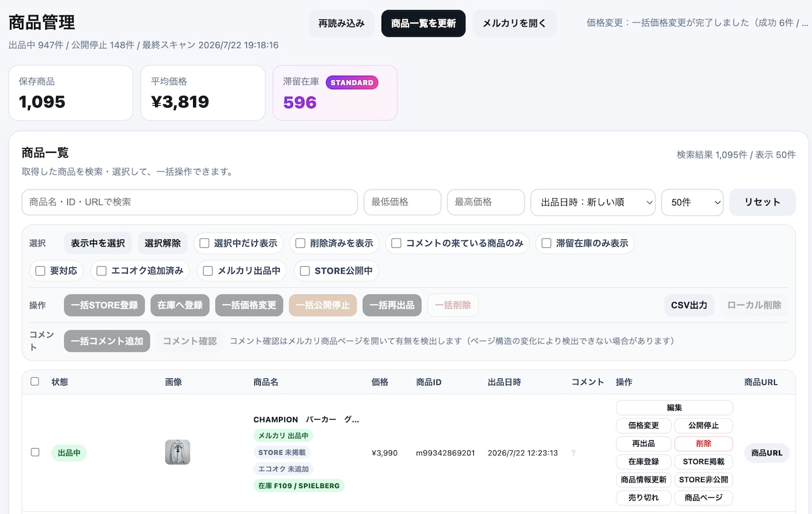Click 再出品 button in CHAMPION row
Viewport: 812px width, 514px height.
pyautogui.click(x=643, y=444)
